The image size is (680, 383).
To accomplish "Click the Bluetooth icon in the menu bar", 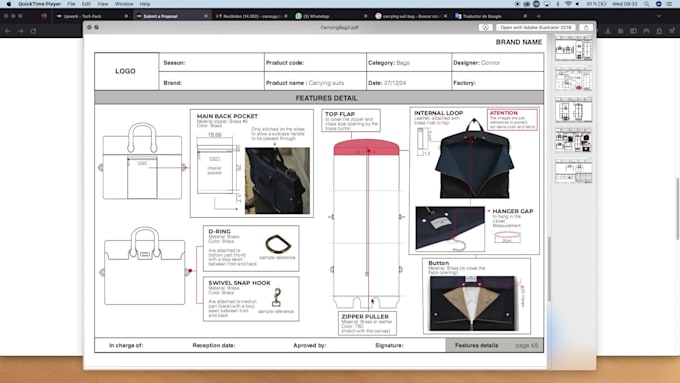I will (x=558, y=4).
